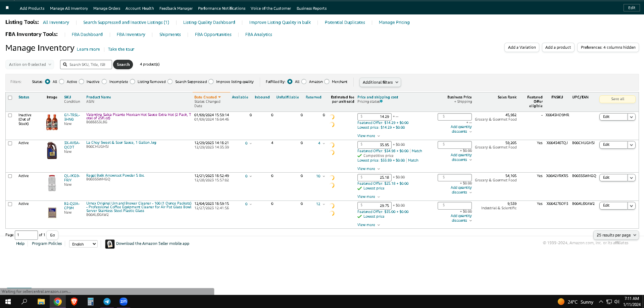The width and height of the screenshot is (644, 308).
Task: Open the Edit dropdown arrow for Valentina Salsa
Action: (x=631, y=117)
